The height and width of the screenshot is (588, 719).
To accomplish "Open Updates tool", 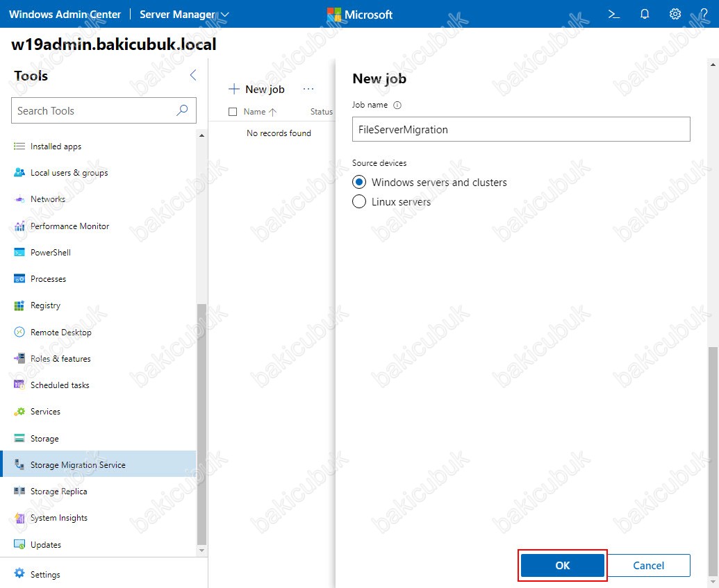I will [99, 544].
